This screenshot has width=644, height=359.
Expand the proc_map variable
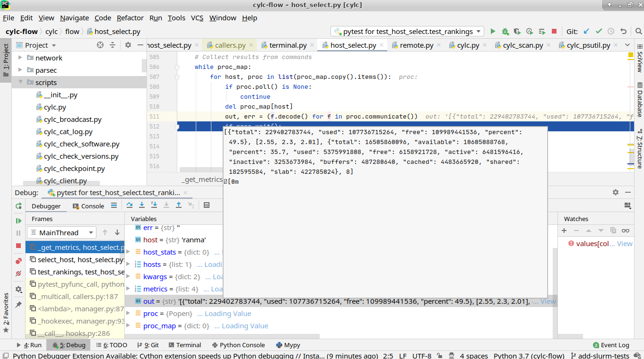pos(129,326)
